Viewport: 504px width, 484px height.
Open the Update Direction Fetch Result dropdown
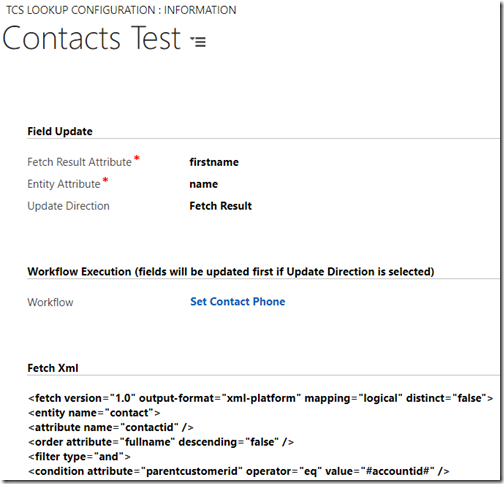pyautogui.click(x=220, y=206)
